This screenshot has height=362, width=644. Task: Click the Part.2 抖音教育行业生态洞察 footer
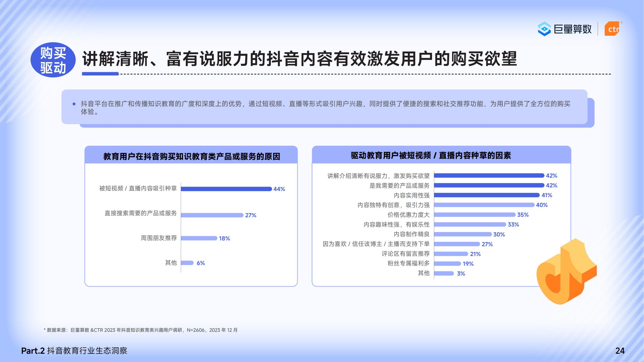(x=74, y=351)
